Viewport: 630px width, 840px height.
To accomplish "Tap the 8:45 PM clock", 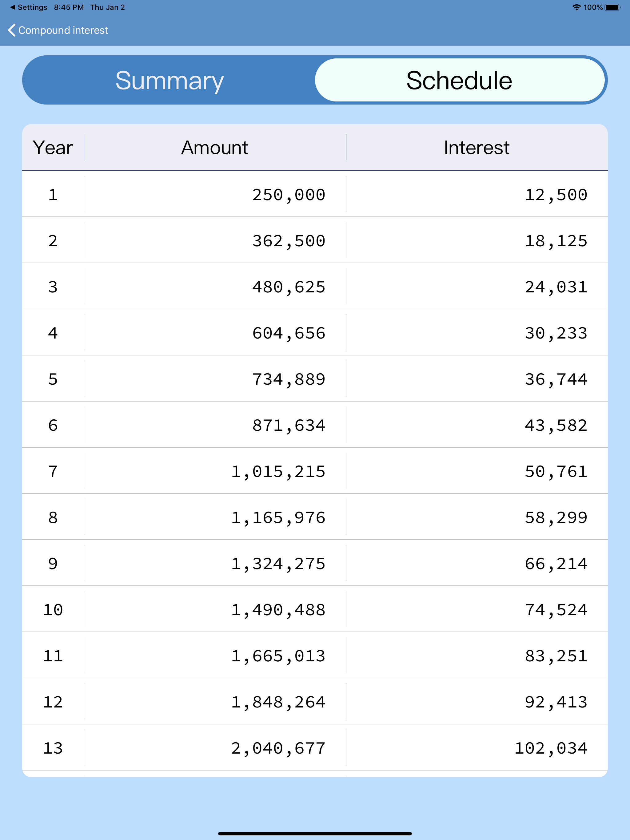I will point(69,7).
